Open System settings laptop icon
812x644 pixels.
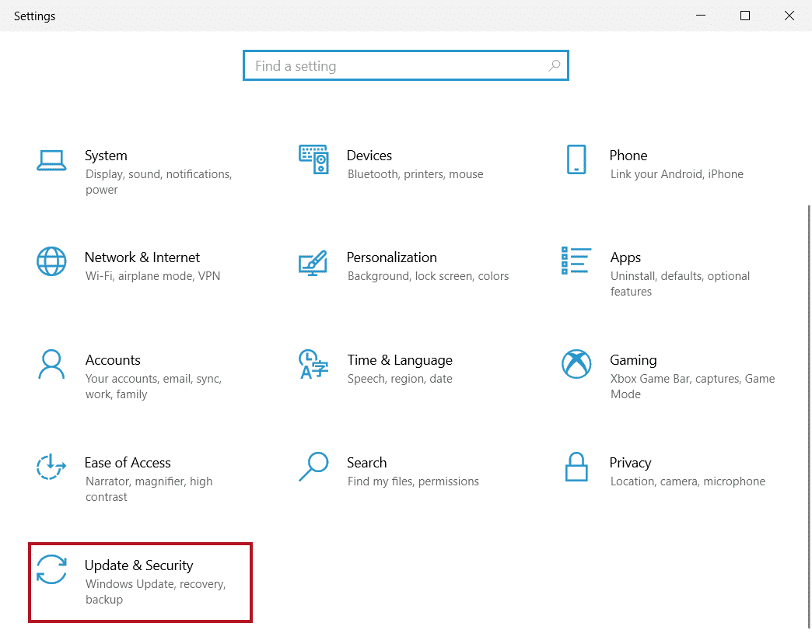(x=51, y=160)
